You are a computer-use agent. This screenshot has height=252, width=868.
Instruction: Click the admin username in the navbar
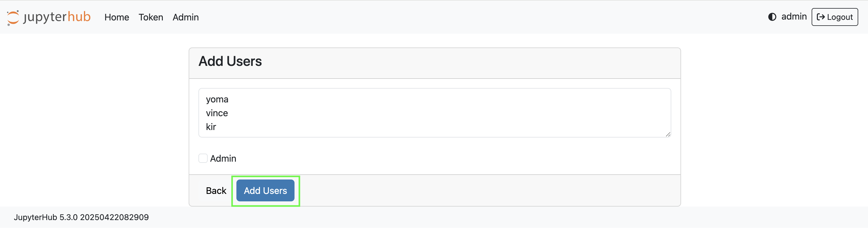coord(795,16)
